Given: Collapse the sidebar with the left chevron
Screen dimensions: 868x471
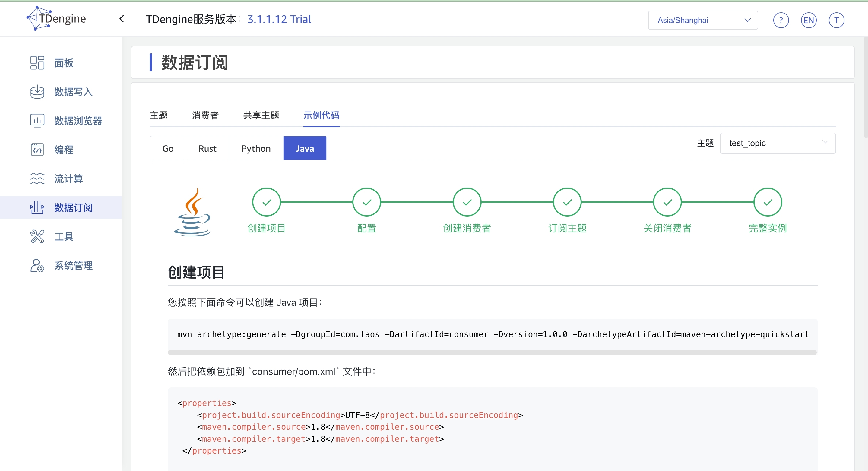Looking at the screenshot, I should 122,19.
